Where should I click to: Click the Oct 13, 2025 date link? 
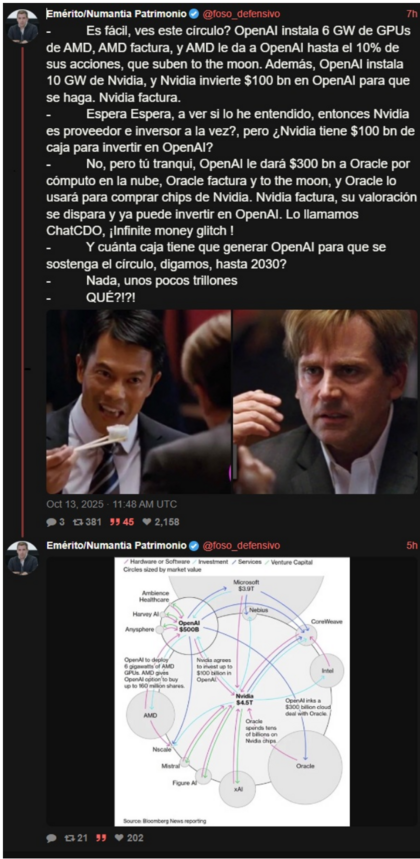tap(112, 505)
